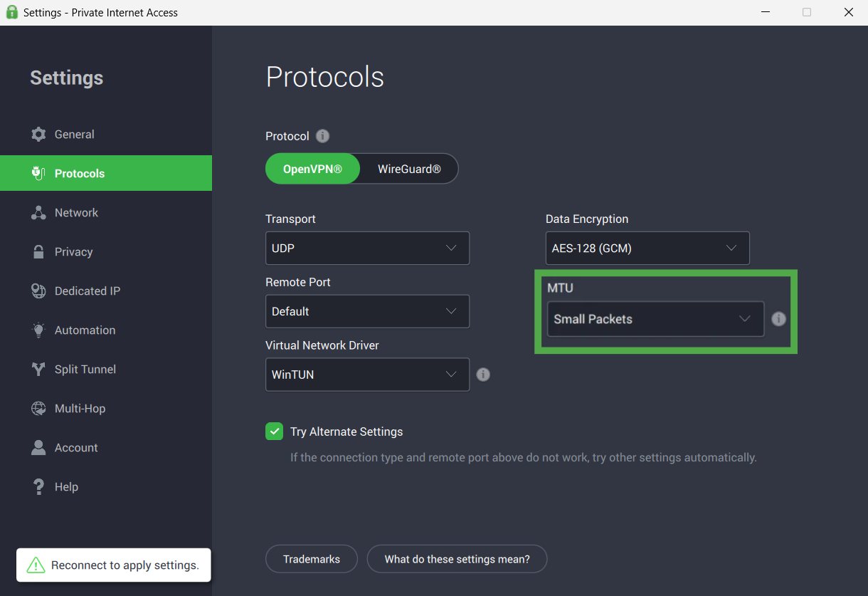The width and height of the screenshot is (868, 596).
Task: View the Account settings page
Action: click(106, 447)
